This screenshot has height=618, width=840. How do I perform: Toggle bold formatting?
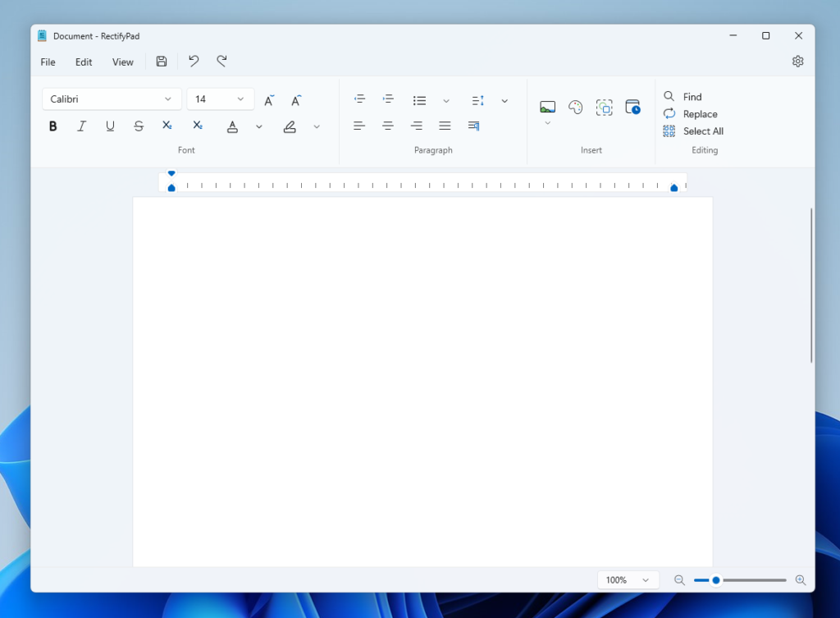pos(53,126)
